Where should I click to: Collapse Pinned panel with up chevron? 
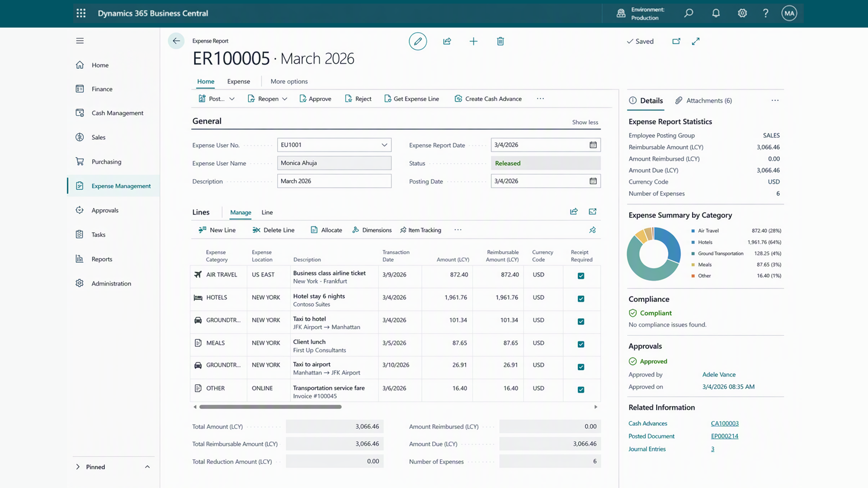[147, 467]
